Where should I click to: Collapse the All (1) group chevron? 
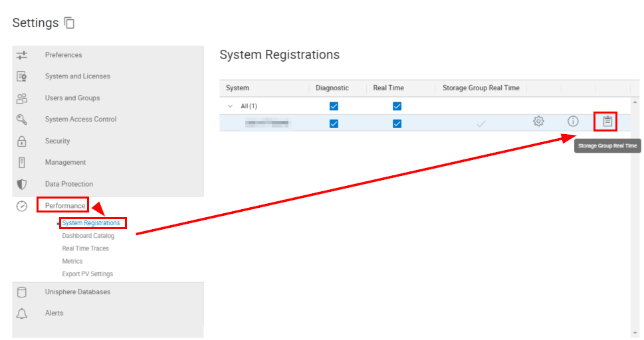tap(231, 106)
